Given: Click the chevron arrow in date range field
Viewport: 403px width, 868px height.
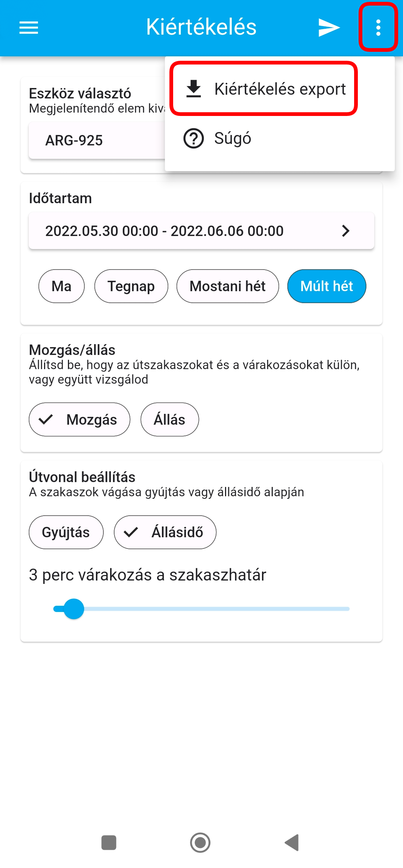Looking at the screenshot, I should coord(346,231).
